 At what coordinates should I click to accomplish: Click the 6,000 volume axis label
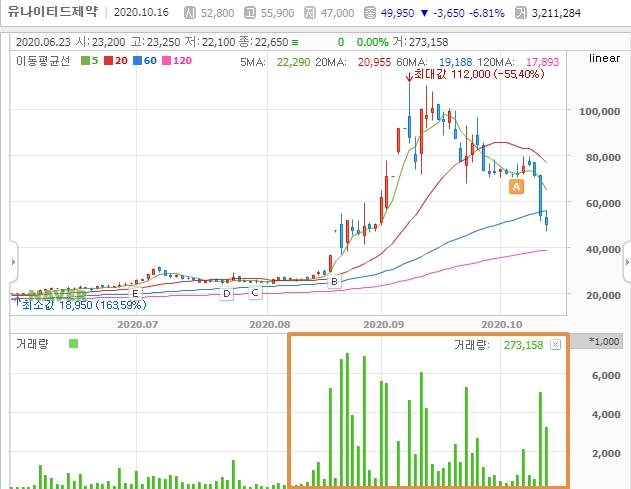coord(606,376)
